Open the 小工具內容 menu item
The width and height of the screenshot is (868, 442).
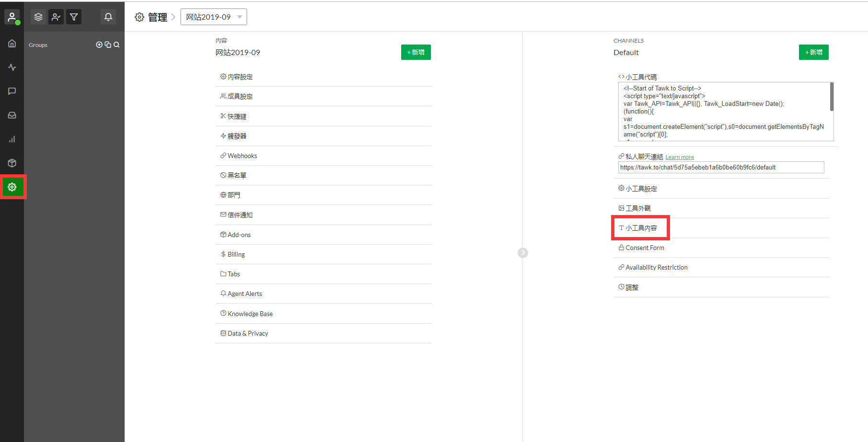coord(641,228)
